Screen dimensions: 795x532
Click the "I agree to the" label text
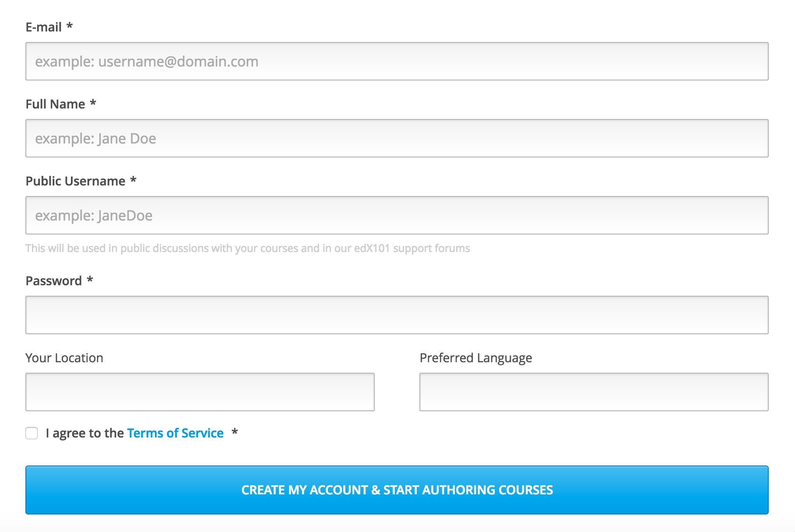[x=85, y=433]
